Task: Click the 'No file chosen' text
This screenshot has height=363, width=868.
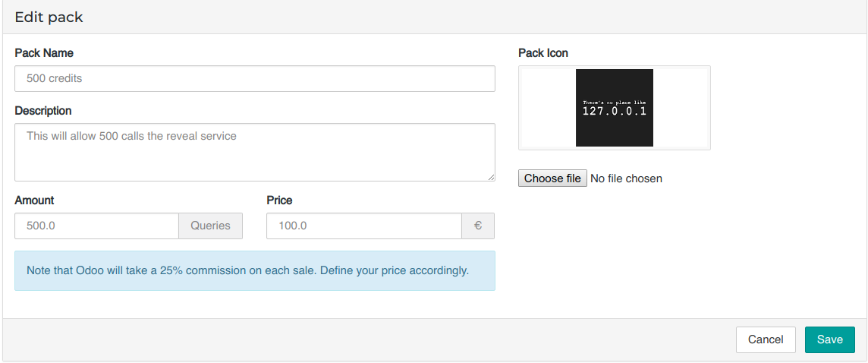Action: (626, 178)
